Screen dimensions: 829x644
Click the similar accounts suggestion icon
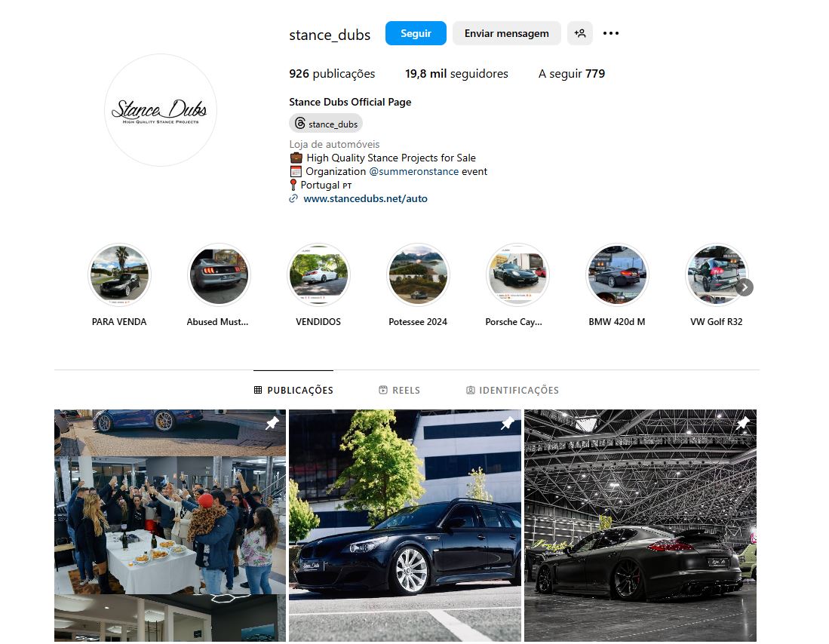[x=579, y=33]
